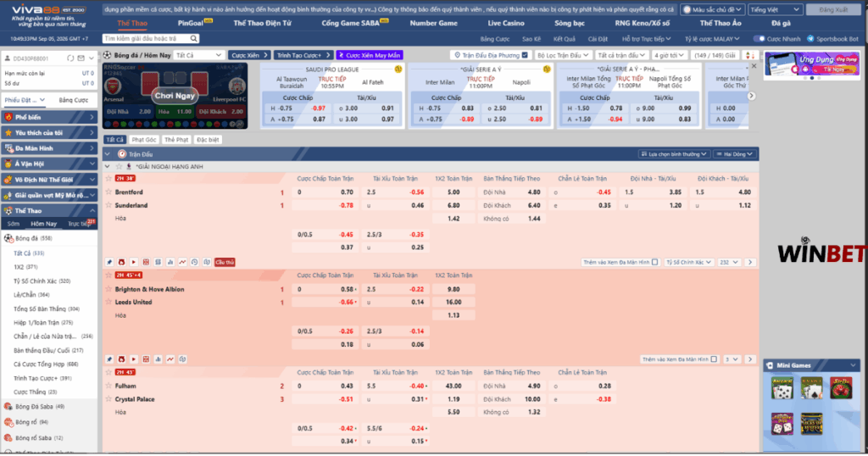
Task: Check Thêm vào Xem Đa Màn Hình for Brighton match
Action: (714, 359)
